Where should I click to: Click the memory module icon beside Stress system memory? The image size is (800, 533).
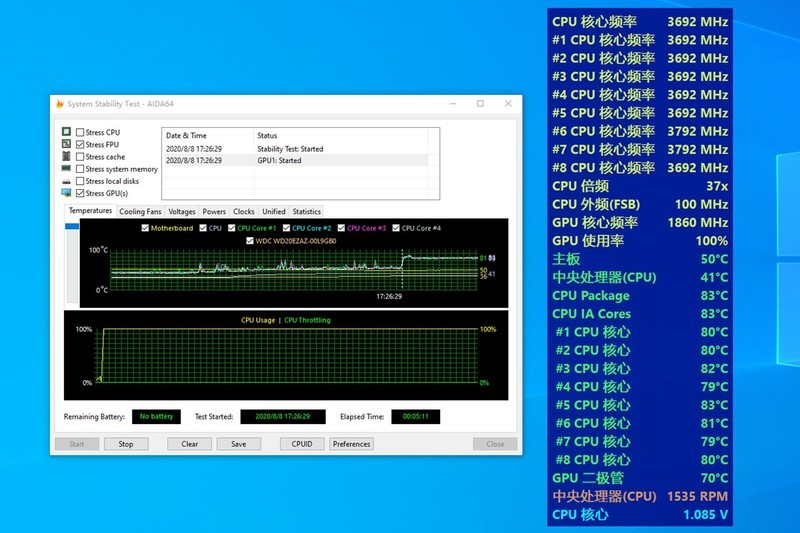(x=66, y=168)
